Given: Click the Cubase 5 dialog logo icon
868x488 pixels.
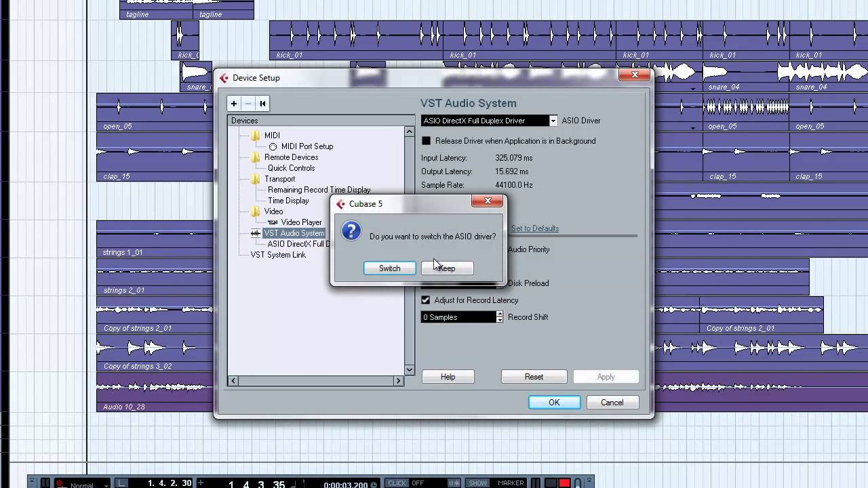Looking at the screenshot, I should [341, 204].
